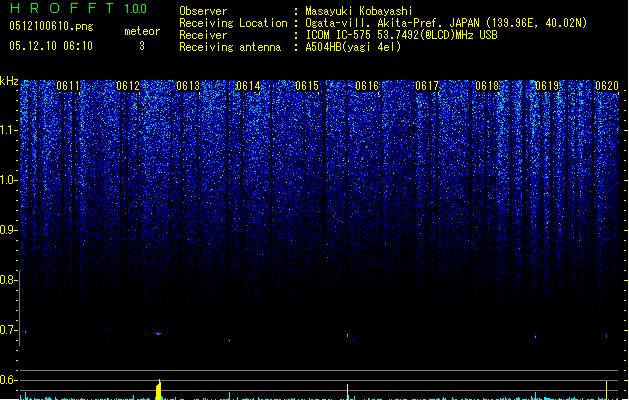Click the A504HB(yagi 4el) antenna text
The width and height of the screenshot is (629, 400).
tap(353, 47)
